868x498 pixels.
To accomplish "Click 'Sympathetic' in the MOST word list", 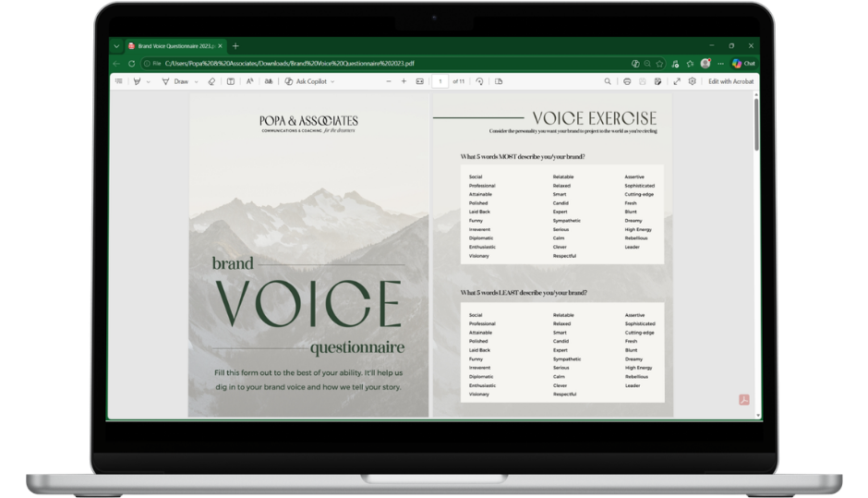I will coord(566,221).
